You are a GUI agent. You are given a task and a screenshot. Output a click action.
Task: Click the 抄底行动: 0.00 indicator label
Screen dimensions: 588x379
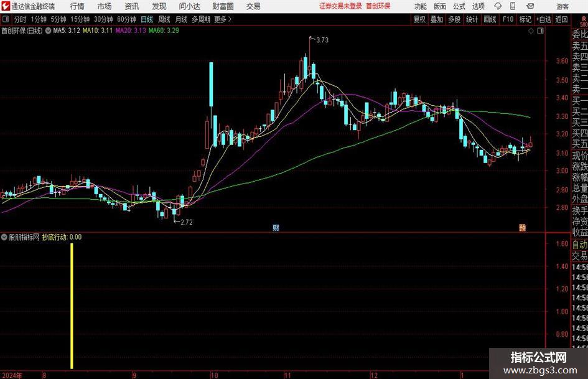[x=62, y=237]
